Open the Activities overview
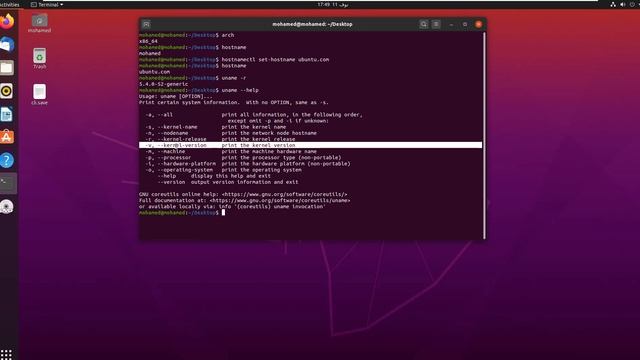This screenshot has height=360, width=640. click(9, 4)
